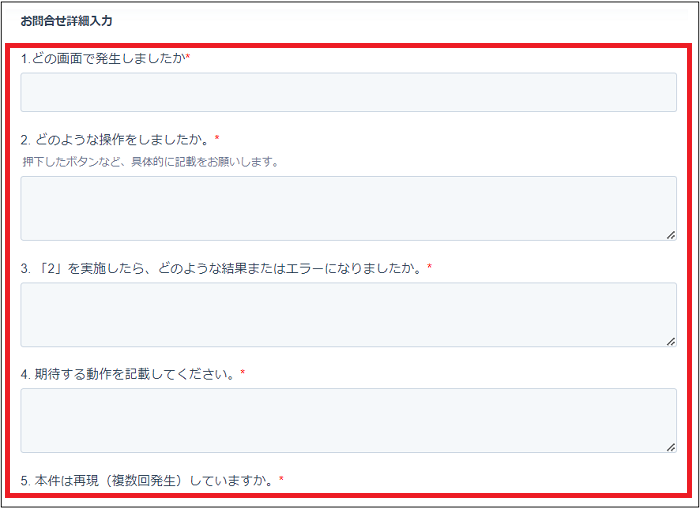This screenshot has width=700, height=509.
Task: Click the question 3 label about エラー results
Action: (x=222, y=268)
